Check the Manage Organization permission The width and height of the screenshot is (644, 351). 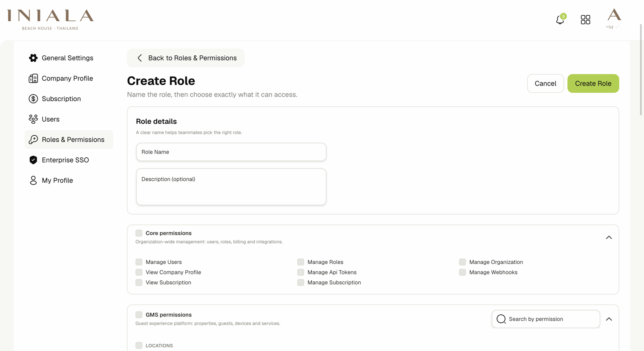pyautogui.click(x=463, y=262)
